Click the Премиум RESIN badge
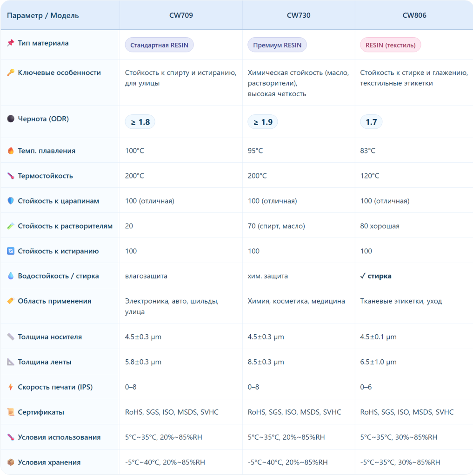This screenshot has height=476, width=473. (x=277, y=45)
